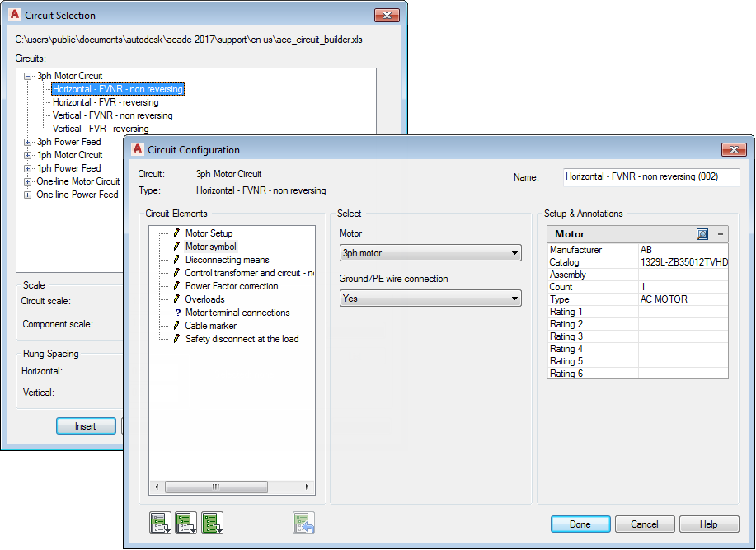
Task: Click the 'Rating 4' label in Motor table
Action: pyautogui.click(x=566, y=349)
